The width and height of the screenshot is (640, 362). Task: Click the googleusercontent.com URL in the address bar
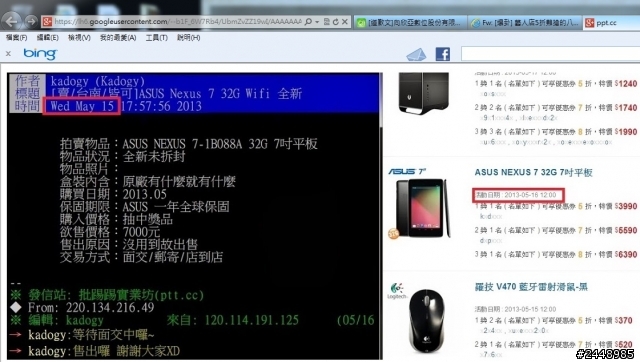tap(178, 22)
